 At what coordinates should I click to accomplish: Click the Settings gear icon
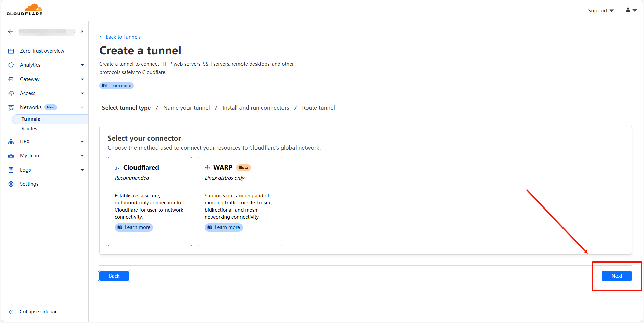point(11,184)
